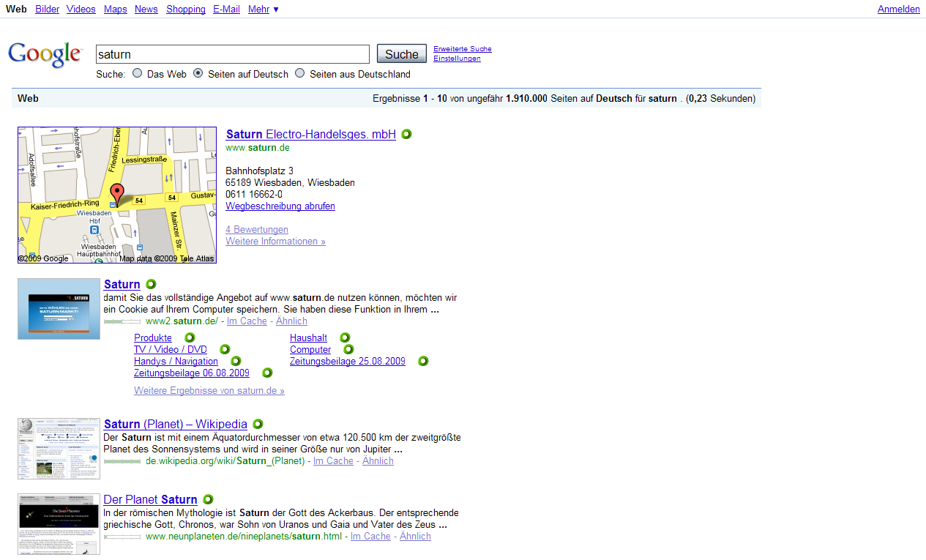Expand 'Weitere Ergebnisse von saturn.de'
The height and width of the screenshot is (560, 926).
pyautogui.click(x=209, y=390)
